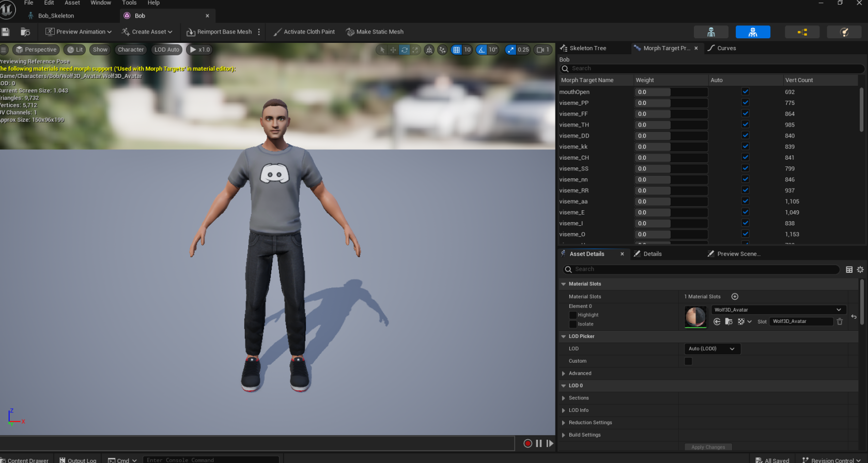Screen dimensions: 868x463
Task: Open the Asset Details settings gear
Action: coord(860,269)
